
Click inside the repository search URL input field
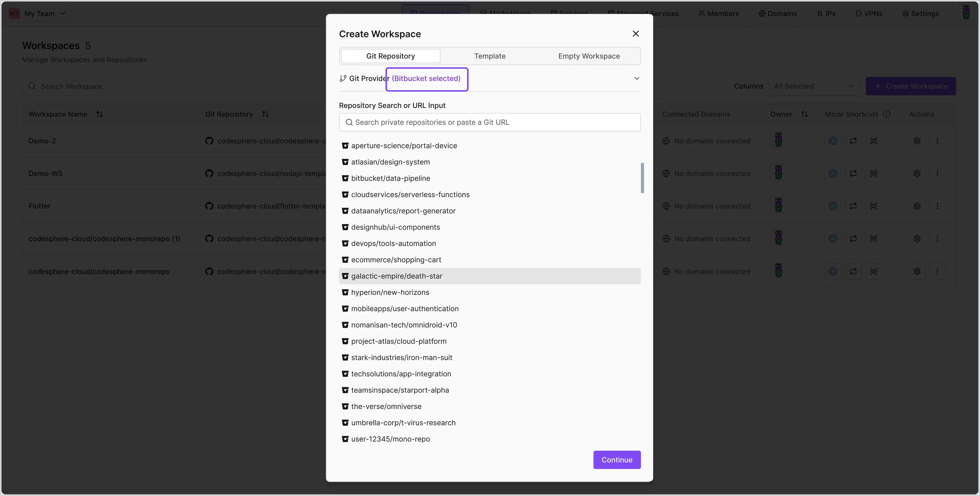tap(489, 122)
